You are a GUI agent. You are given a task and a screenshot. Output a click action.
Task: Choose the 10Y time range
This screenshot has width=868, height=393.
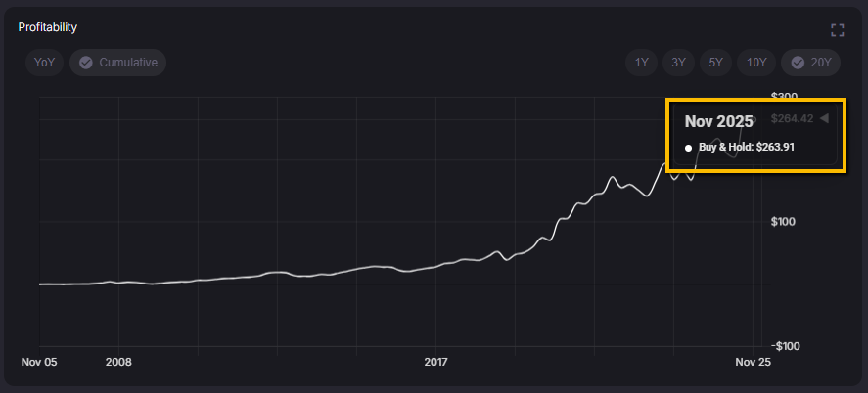[x=756, y=63]
